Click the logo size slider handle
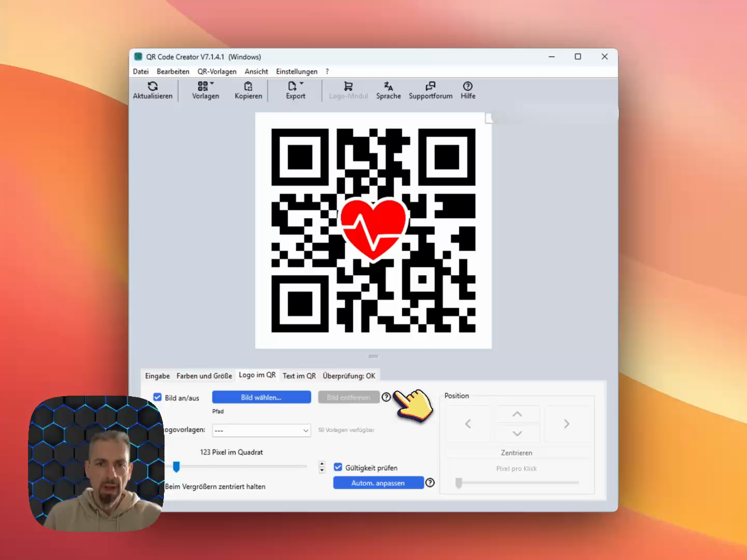 [x=176, y=467]
